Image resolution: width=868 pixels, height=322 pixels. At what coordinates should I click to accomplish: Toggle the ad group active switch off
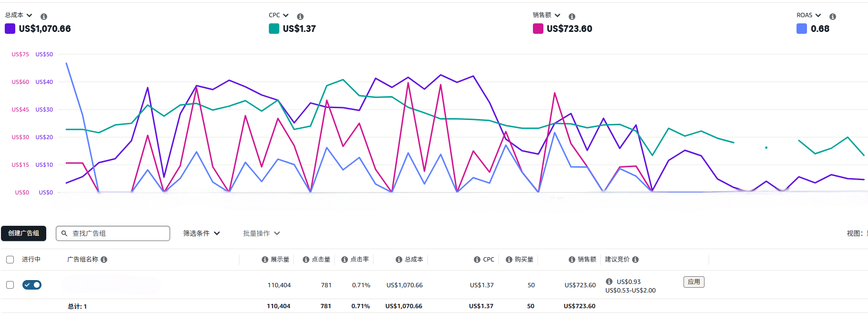click(32, 285)
